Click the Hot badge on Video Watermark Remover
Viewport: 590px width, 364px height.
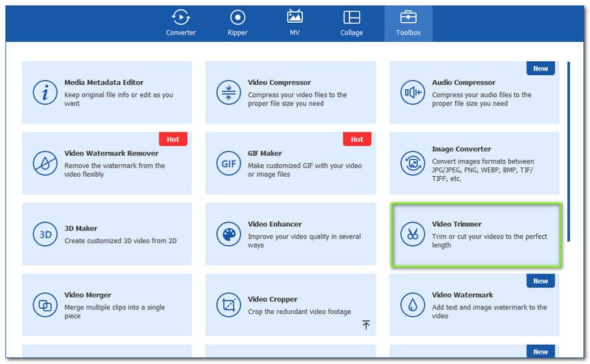pyautogui.click(x=173, y=139)
